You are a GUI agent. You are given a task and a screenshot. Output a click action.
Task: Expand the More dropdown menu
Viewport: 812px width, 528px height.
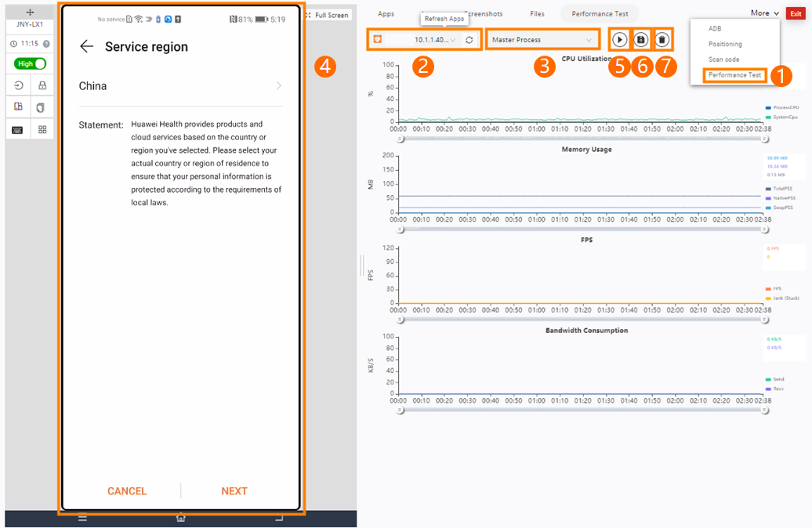coord(765,13)
